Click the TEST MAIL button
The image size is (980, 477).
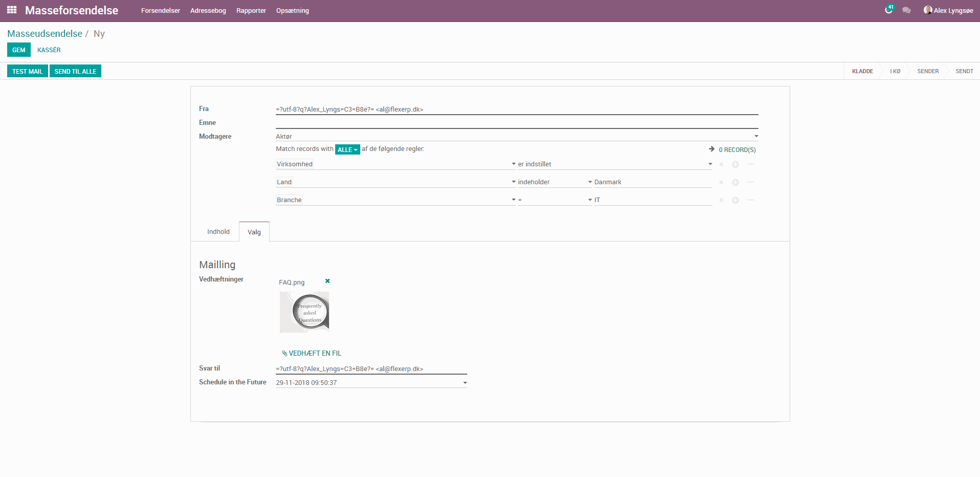tap(28, 71)
